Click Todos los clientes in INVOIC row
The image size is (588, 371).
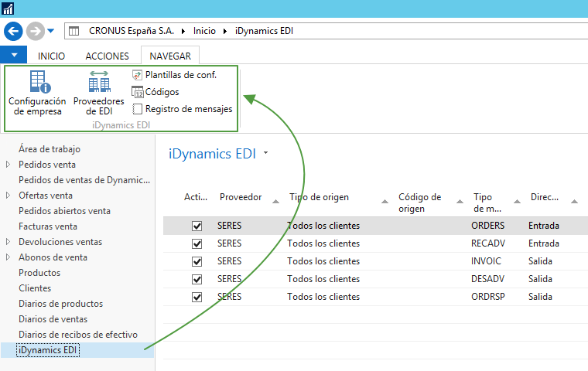coord(323,260)
